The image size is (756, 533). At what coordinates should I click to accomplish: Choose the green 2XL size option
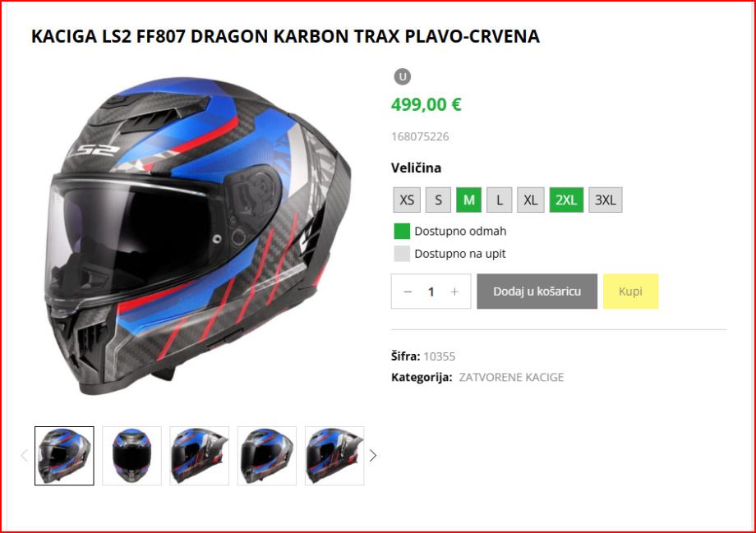[566, 200]
